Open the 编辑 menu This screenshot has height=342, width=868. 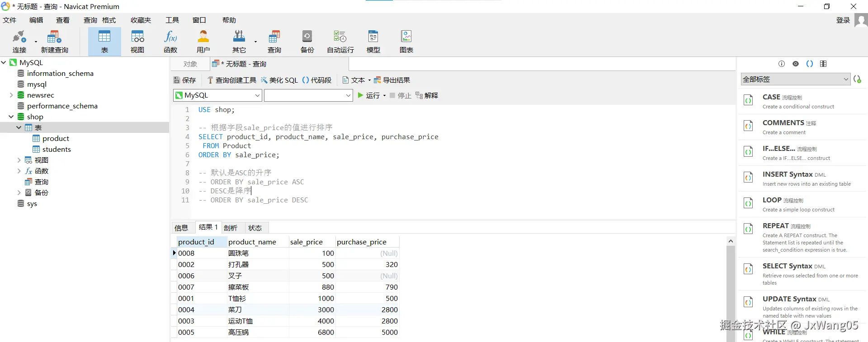pos(36,20)
